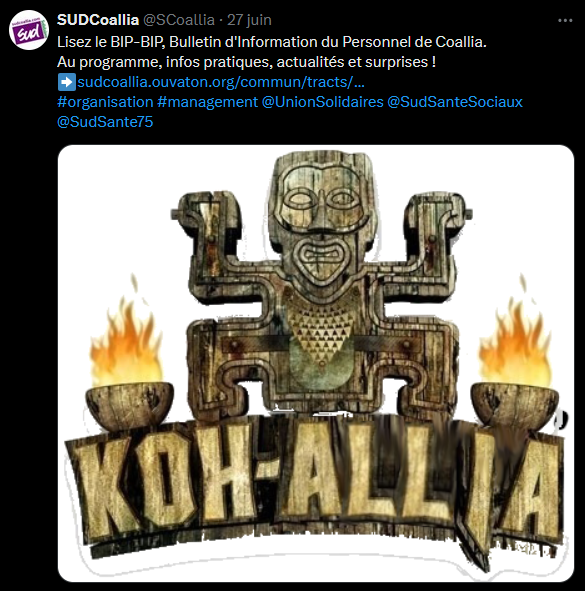Open the SUDCoallia profile avatar
Image resolution: width=585 pixels, height=591 pixels.
pyautogui.click(x=29, y=30)
